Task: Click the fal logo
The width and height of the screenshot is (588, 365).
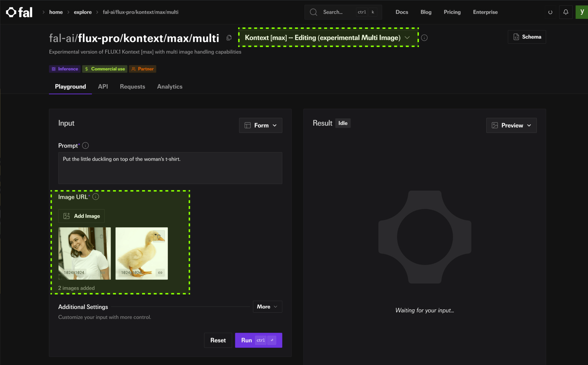Action: tap(19, 12)
